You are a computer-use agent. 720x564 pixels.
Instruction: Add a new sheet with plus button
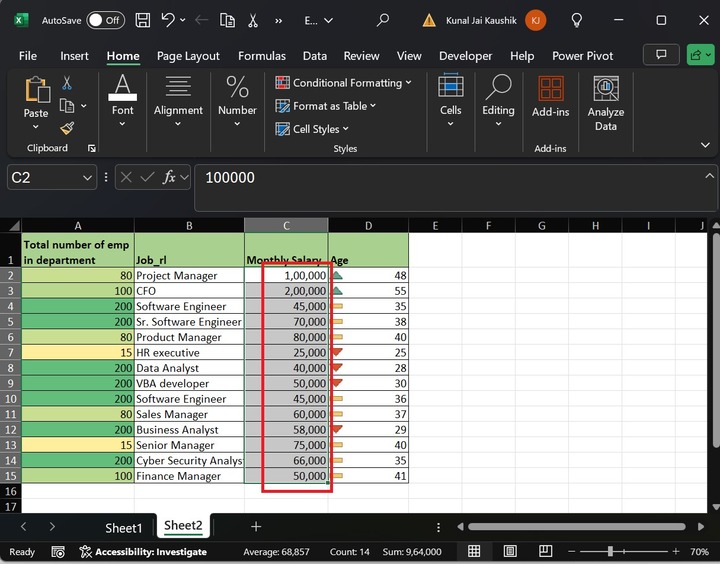point(256,527)
